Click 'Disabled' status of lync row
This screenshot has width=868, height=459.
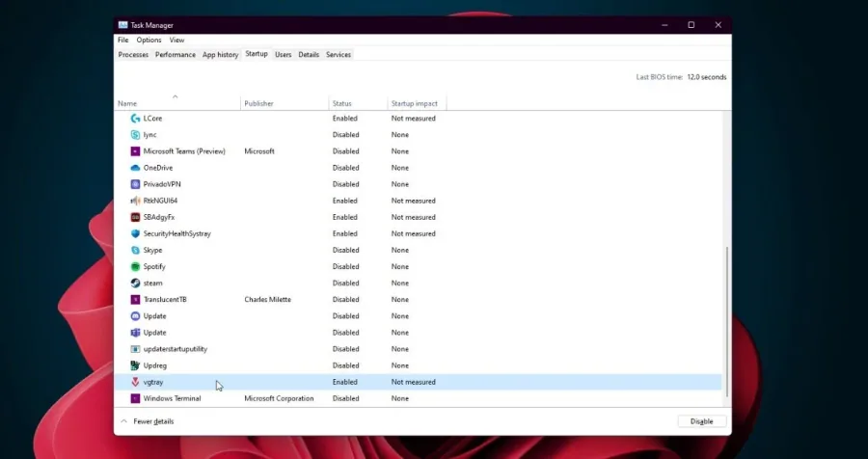click(346, 135)
